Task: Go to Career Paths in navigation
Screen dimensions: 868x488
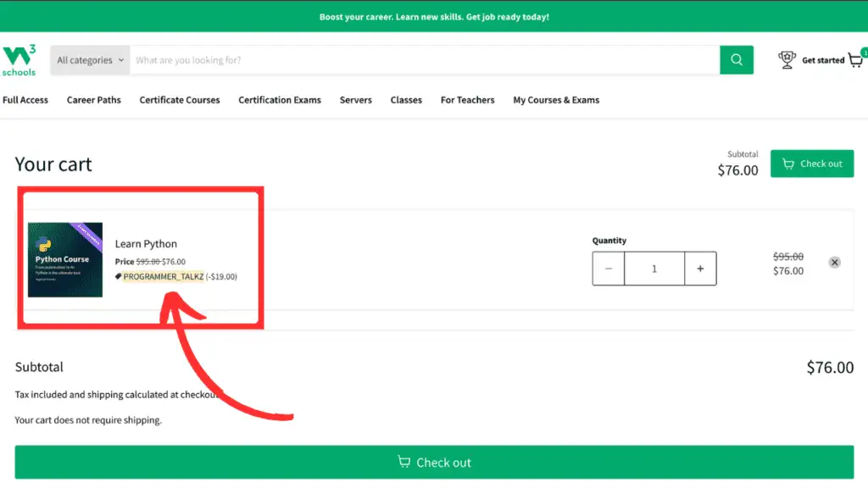Action: click(x=94, y=100)
